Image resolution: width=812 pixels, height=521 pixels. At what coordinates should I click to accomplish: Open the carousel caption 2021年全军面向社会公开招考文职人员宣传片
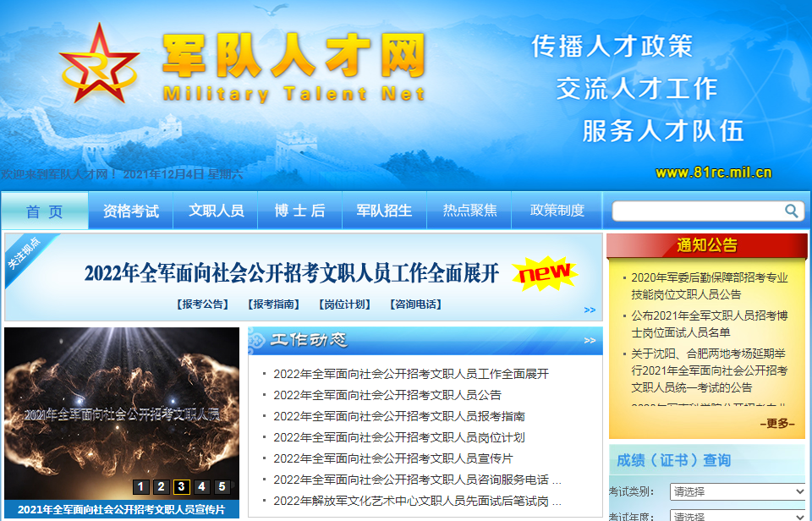[122, 510]
